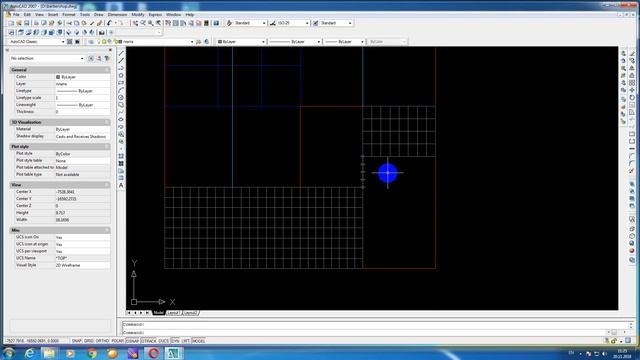Screen dimensions: 640x360
Task: Toggle LWT lineweight display
Action: pyautogui.click(x=186, y=341)
